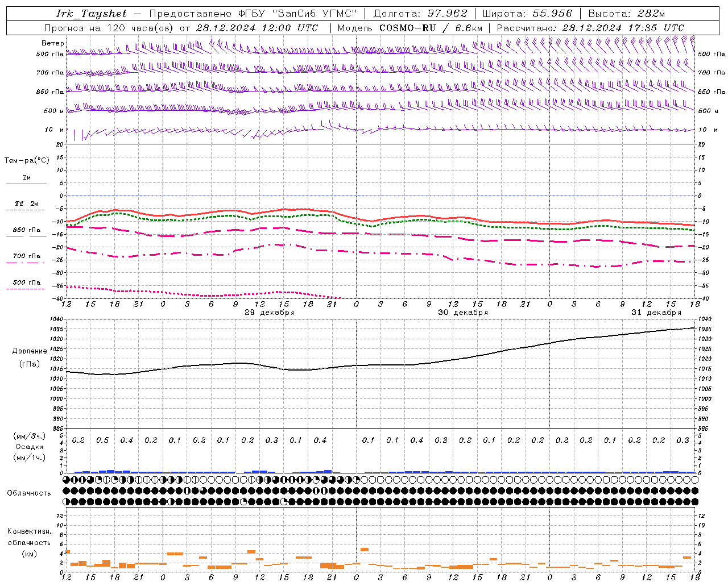The width and height of the screenshot is (728, 582).
Task: Click the station name Irk_Tayshet in header
Action: click(x=92, y=14)
